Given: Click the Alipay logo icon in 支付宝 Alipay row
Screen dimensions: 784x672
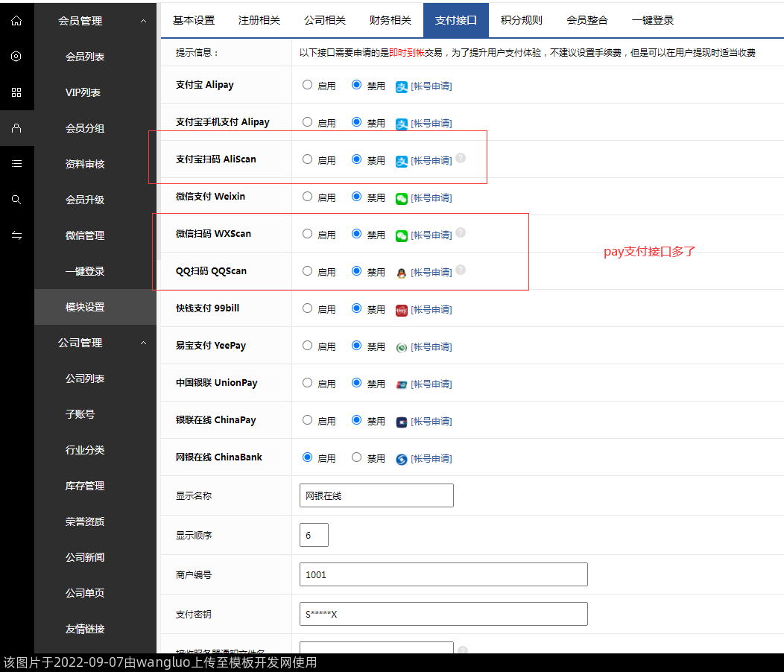Looking at the screenshot, I should (402, 86).
